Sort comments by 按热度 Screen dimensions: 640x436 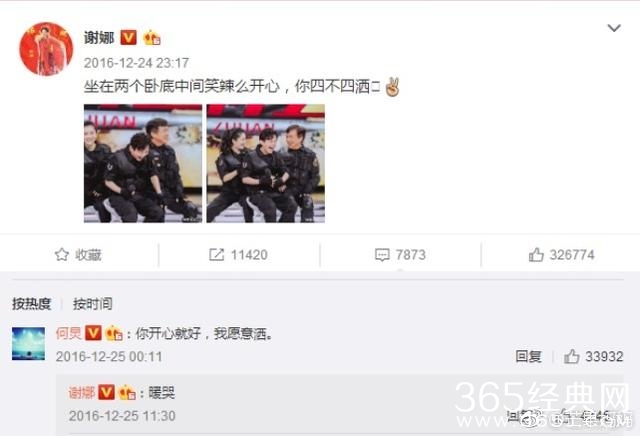[31, 304]
